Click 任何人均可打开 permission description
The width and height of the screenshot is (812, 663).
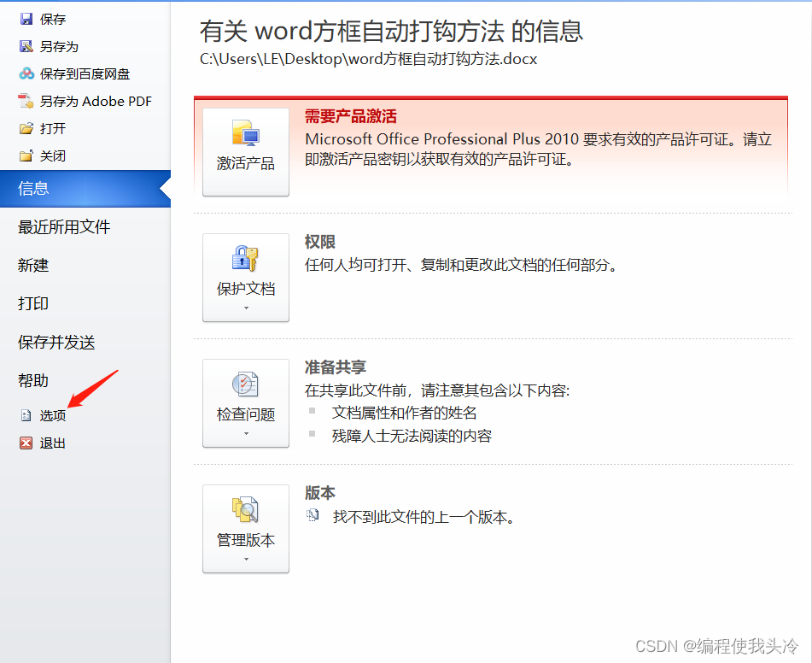pos(461,265)
